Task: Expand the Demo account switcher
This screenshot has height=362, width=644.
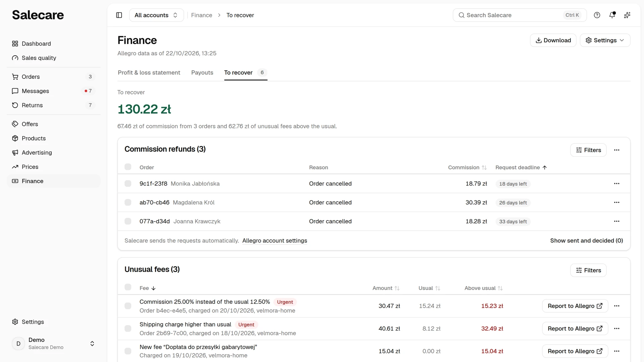Action: pyautogui.click(x=54, y=344)
